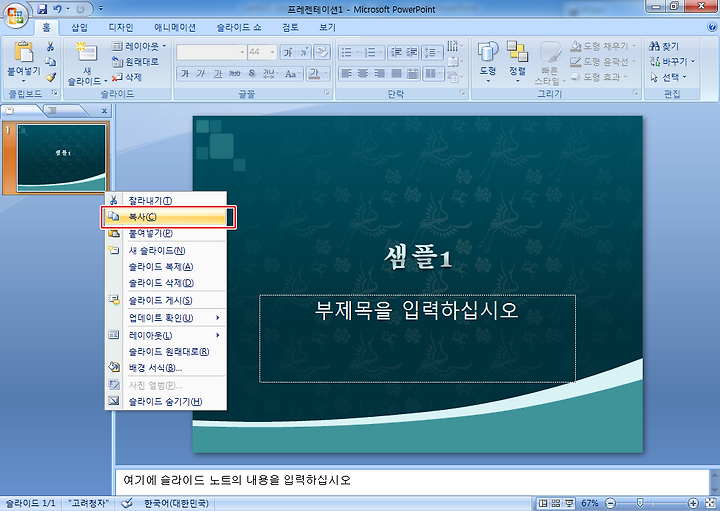The height and width of the screenshot is (511, 720).
Task: Start Slide Show from status bar icon
Action: click(569, 503)
